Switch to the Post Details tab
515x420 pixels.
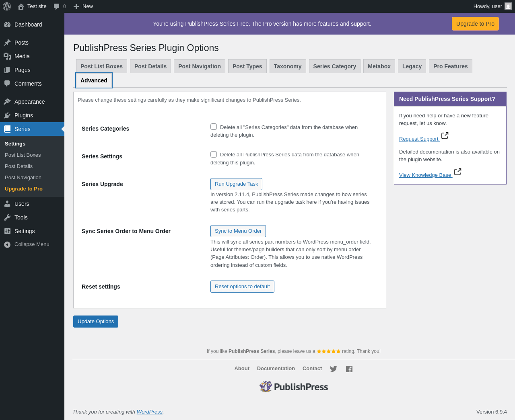150,66
